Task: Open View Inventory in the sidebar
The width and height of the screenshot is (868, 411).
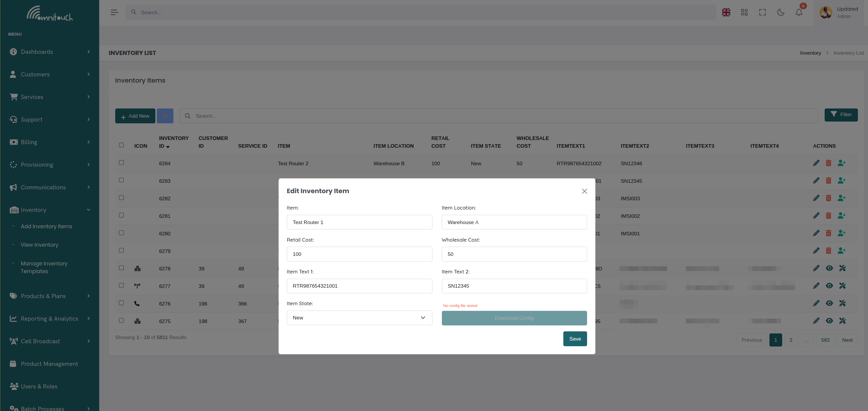Action: point(39,245)
